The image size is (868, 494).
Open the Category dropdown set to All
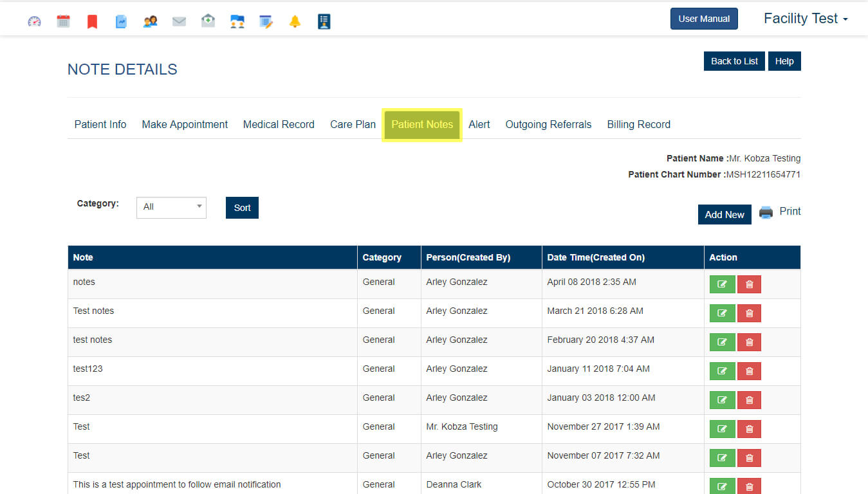pos(171,207)
